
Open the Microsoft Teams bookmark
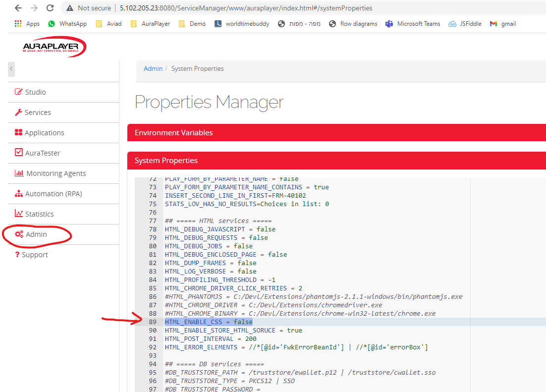tap(413, 24)
